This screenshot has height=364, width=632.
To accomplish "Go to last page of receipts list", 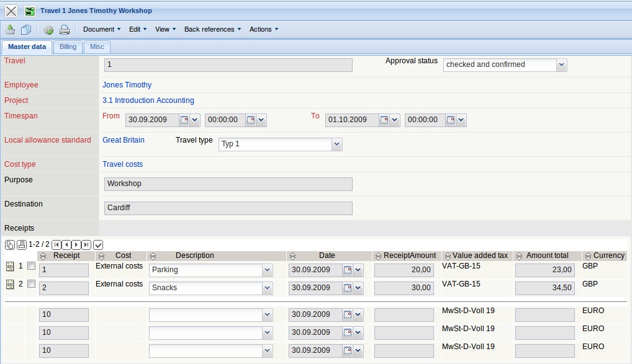I will point(86,244).
